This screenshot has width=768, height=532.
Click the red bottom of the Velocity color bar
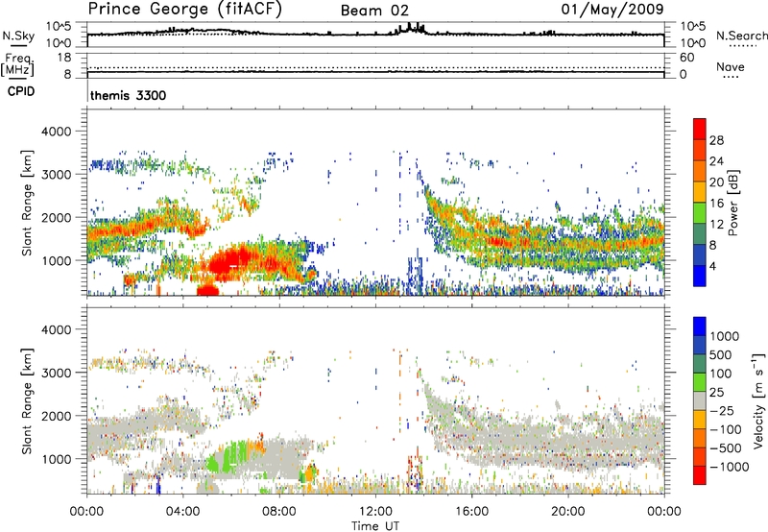click(700, 475)
